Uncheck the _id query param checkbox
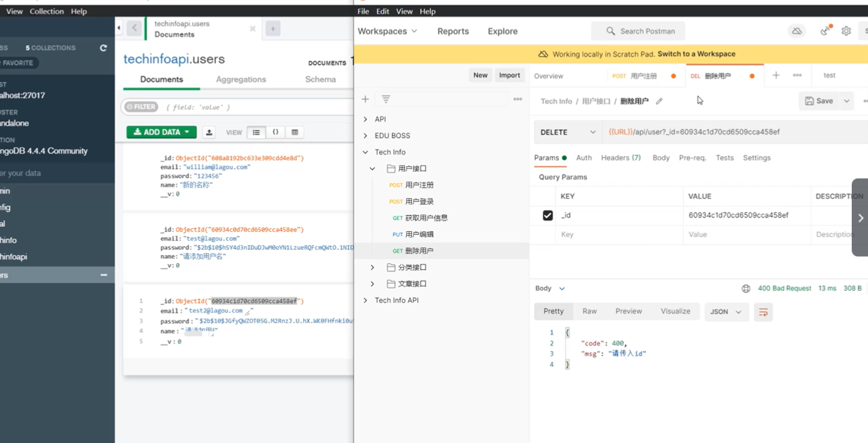 click(x=548, y=215)
